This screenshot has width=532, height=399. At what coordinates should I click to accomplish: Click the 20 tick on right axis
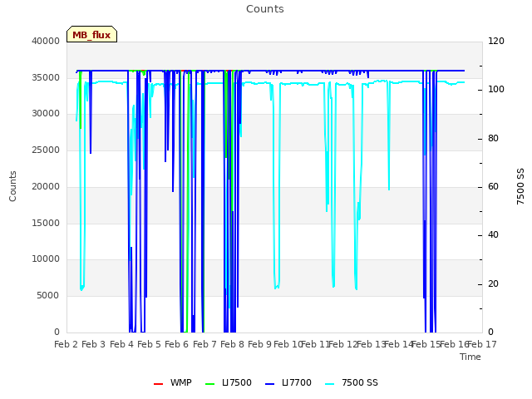pyautogui.click(x=493, y=284)
